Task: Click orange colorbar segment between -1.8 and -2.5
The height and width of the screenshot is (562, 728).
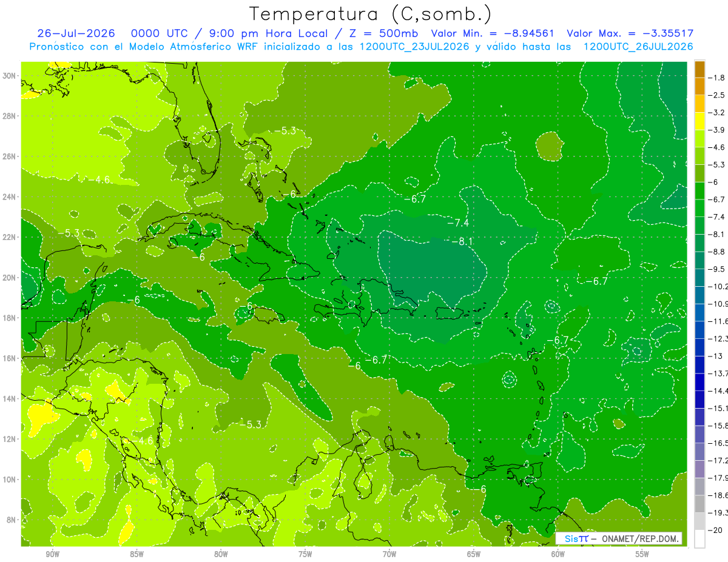Action: tap(699, 87)
